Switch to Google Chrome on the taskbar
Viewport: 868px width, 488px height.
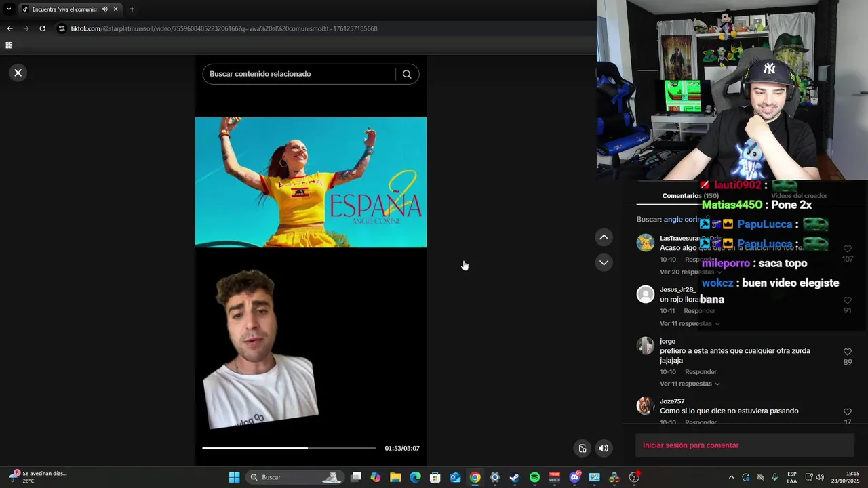[475, 477]
